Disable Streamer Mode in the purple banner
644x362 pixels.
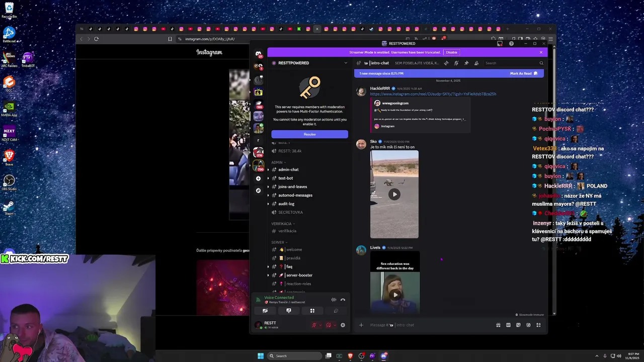451,52
